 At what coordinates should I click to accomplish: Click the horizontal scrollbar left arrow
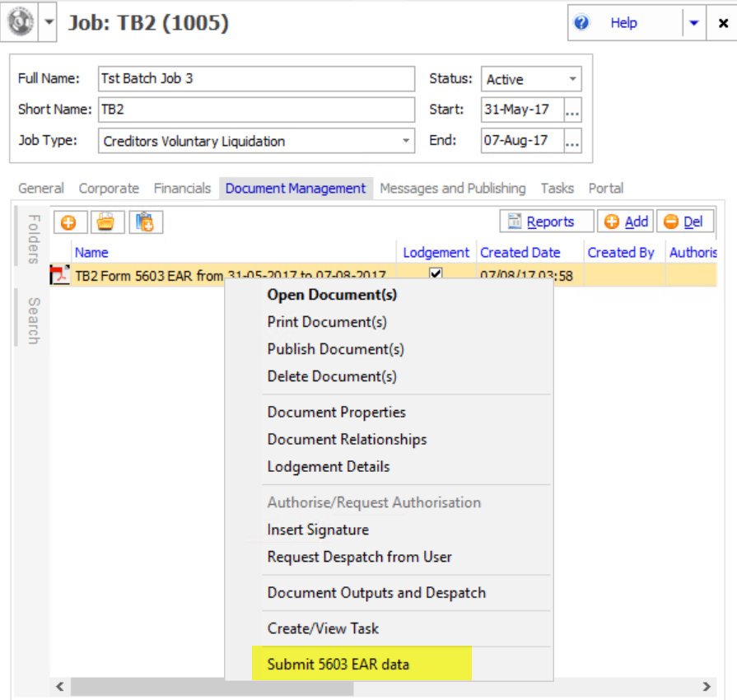[59, 687]
